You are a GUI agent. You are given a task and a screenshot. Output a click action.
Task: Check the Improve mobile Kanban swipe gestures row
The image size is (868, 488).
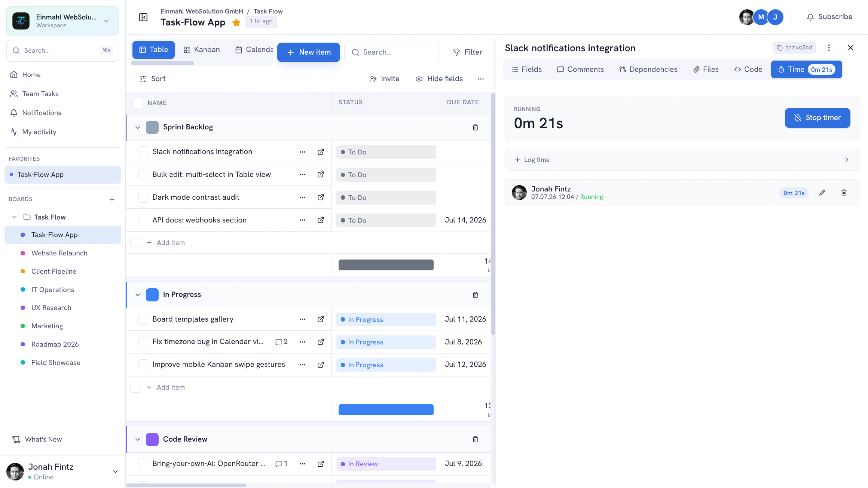pyautogui.click(x=144, y=365)
